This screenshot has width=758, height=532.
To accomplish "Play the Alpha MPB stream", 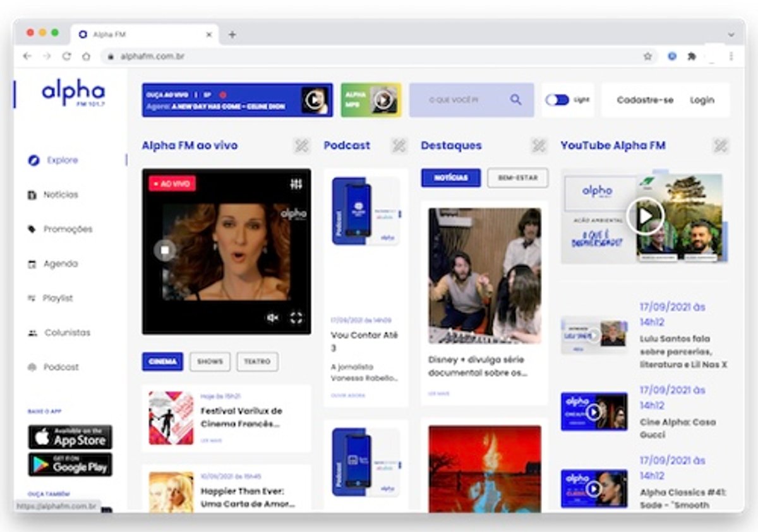I will point(383,100).
